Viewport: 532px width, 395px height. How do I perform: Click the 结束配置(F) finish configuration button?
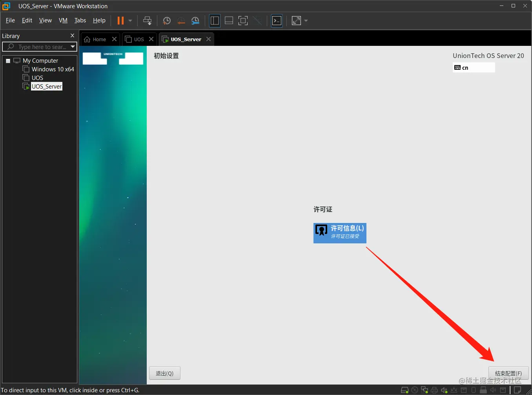click(508, 373)
